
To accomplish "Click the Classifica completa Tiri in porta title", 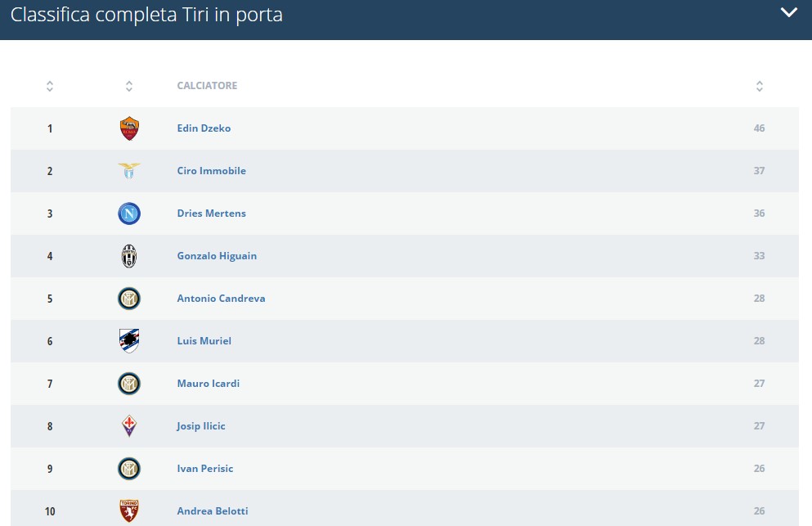I will tap(146, 15).
